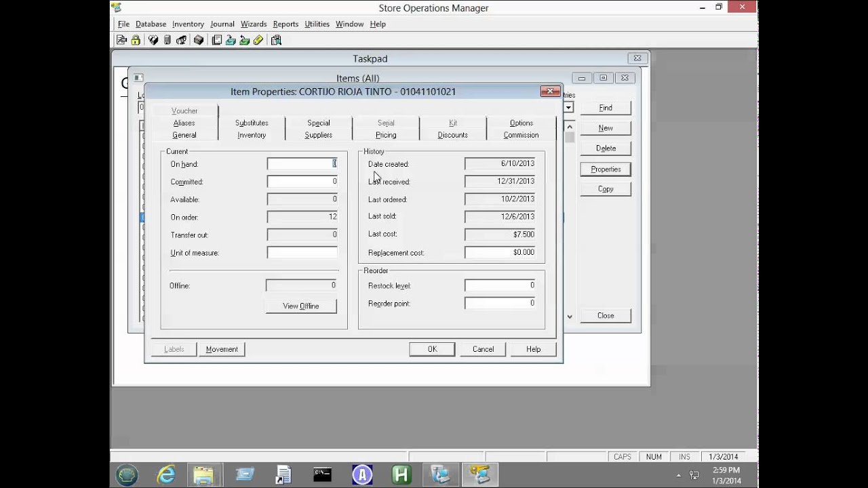Click the View Offline button

(x=300, y=306)
